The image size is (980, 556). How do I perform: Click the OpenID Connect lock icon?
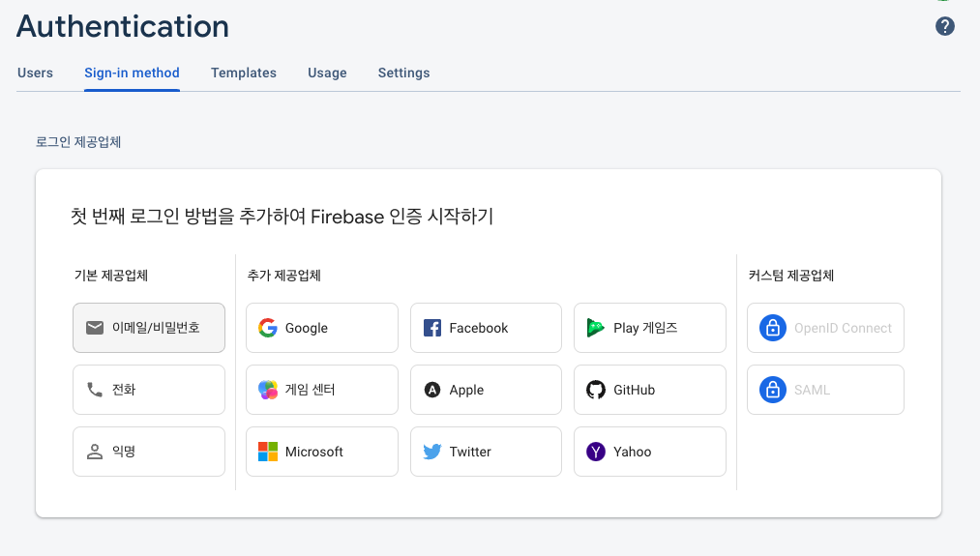point(773,328)
